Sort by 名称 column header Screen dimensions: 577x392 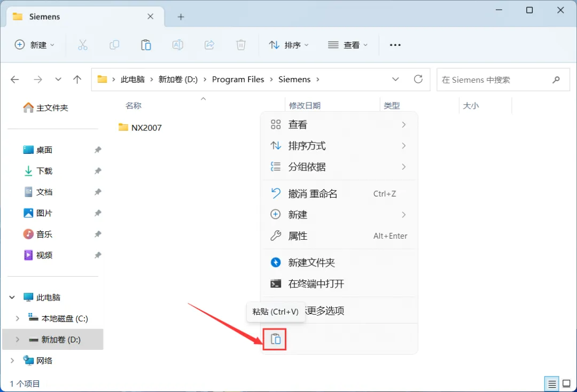[134, 106]
